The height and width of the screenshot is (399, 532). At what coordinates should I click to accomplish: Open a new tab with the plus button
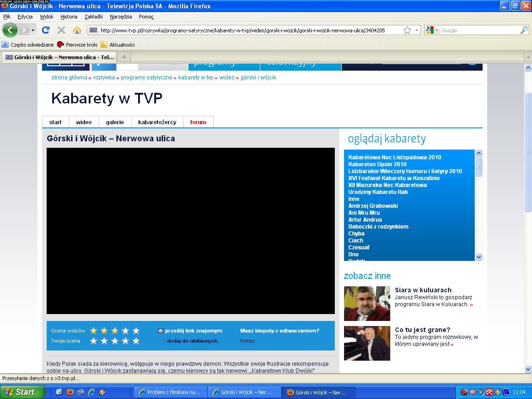click(x=124, y=57)
